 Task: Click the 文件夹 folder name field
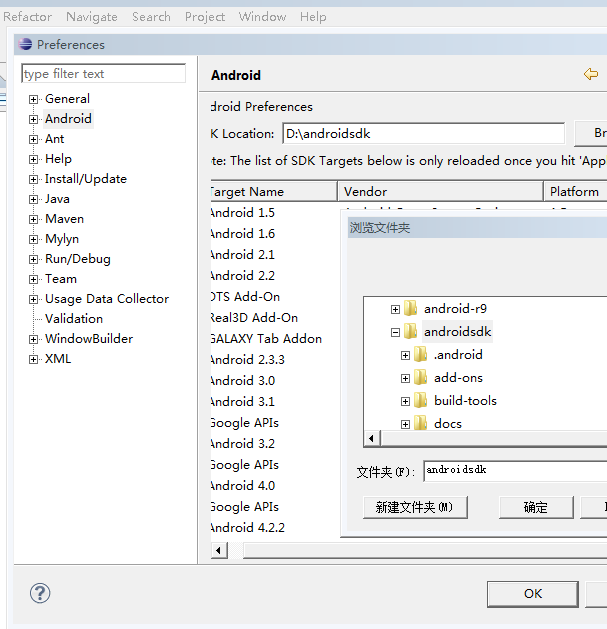point(515,471)
